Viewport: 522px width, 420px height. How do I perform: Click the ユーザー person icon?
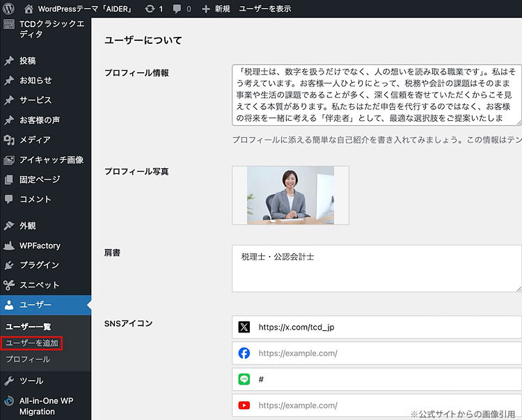[9, 305]
